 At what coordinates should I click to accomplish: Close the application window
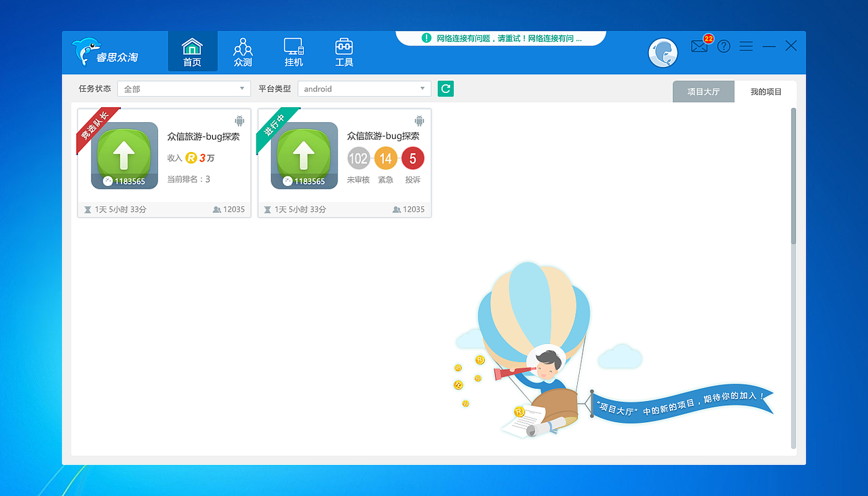coord(791,45)
